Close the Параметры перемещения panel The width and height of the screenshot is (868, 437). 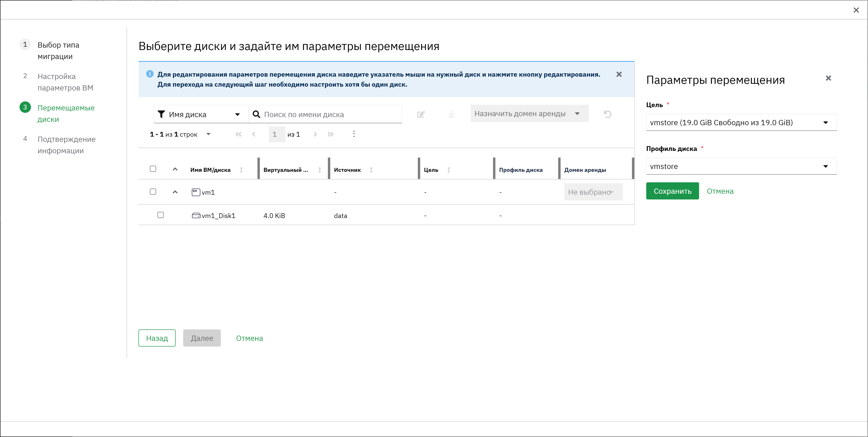click(829, 78)
